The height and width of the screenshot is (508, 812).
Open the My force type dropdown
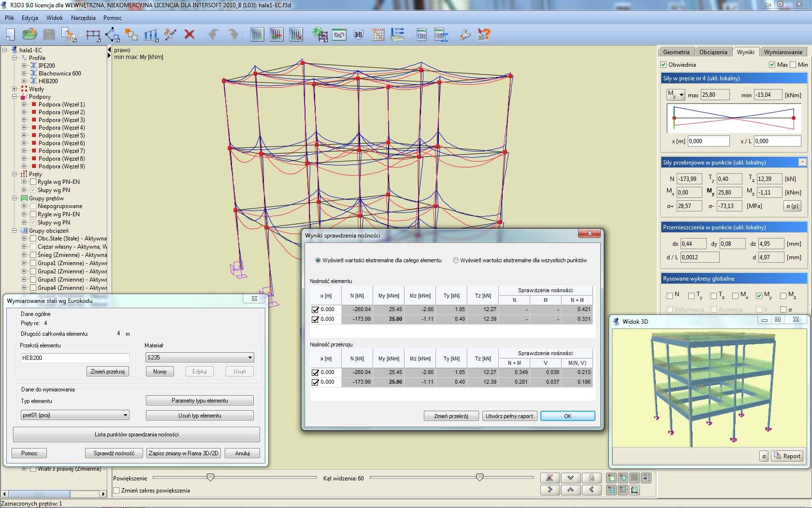pos(676,95)
